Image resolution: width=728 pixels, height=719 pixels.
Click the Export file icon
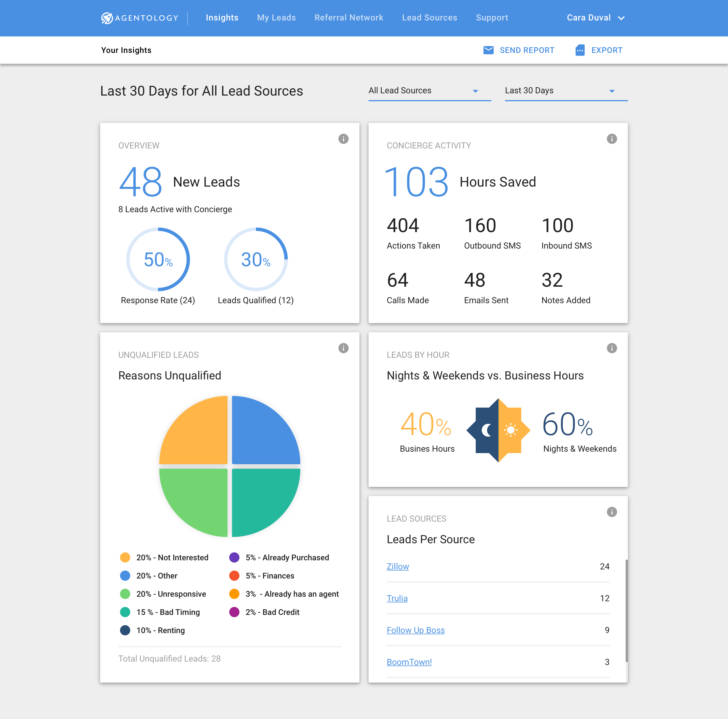(580, 50)
